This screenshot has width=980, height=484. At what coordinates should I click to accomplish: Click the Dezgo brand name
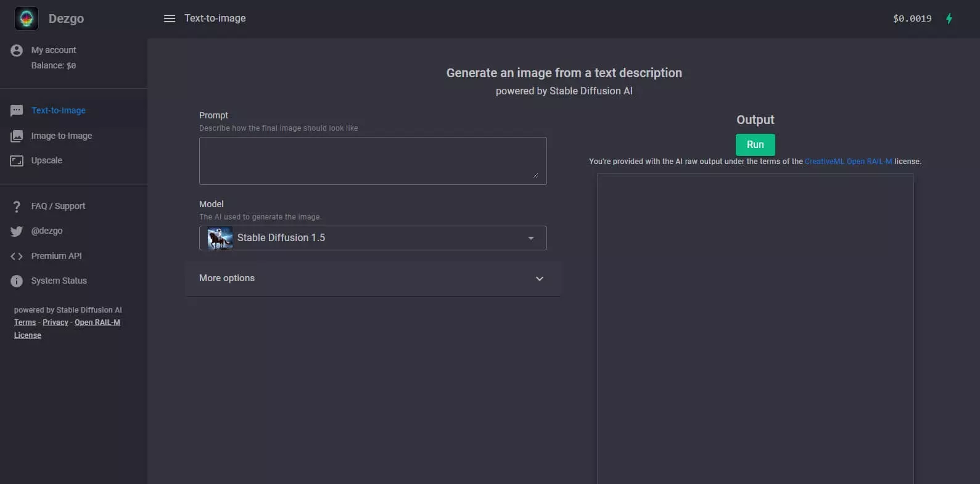[66, 18]
